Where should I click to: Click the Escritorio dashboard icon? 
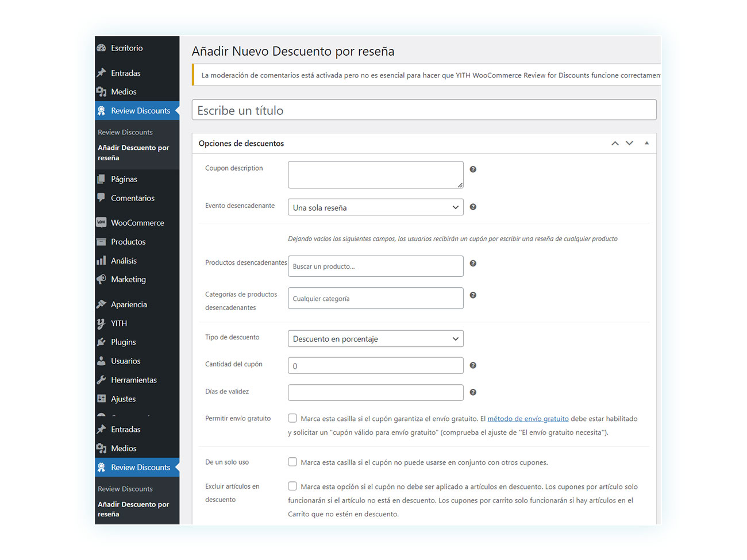click(x=102, y=48)
